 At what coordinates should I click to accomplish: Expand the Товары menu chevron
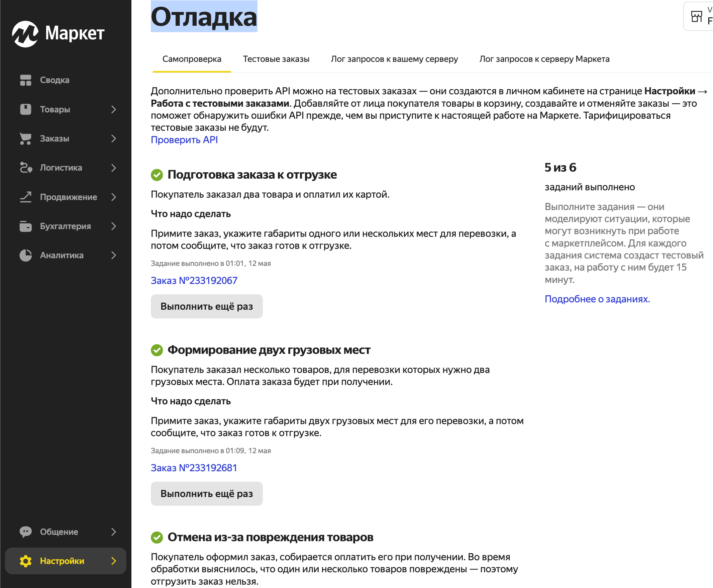(x=114, y=109)
